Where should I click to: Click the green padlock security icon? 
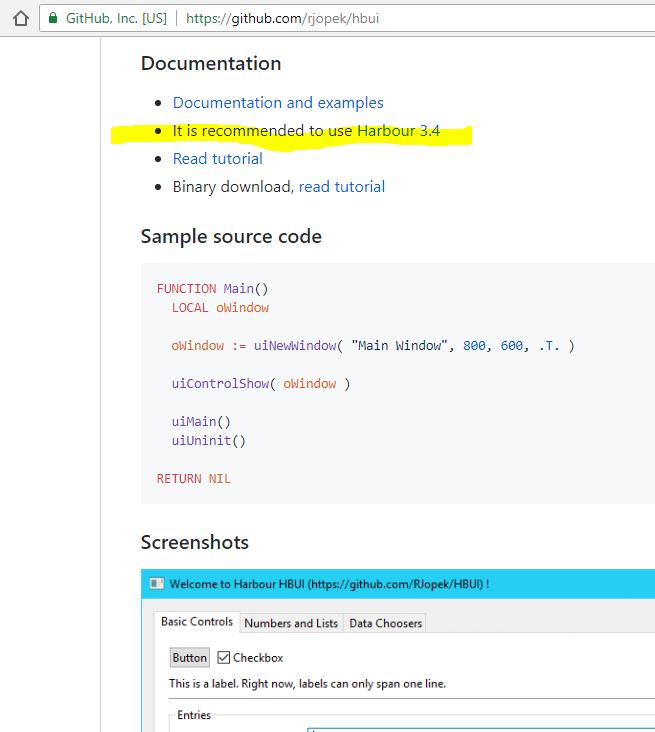click(x=52, y=19)
